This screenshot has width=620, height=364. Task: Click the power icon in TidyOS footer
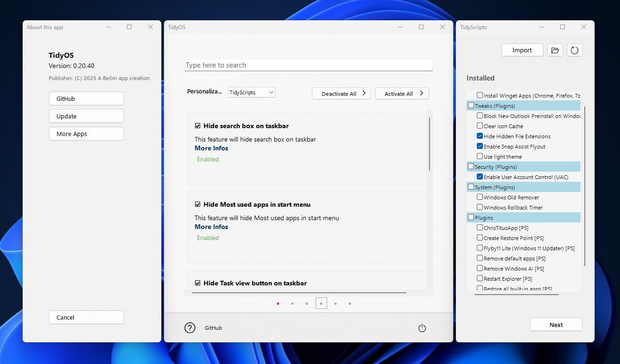pos(422,328)
